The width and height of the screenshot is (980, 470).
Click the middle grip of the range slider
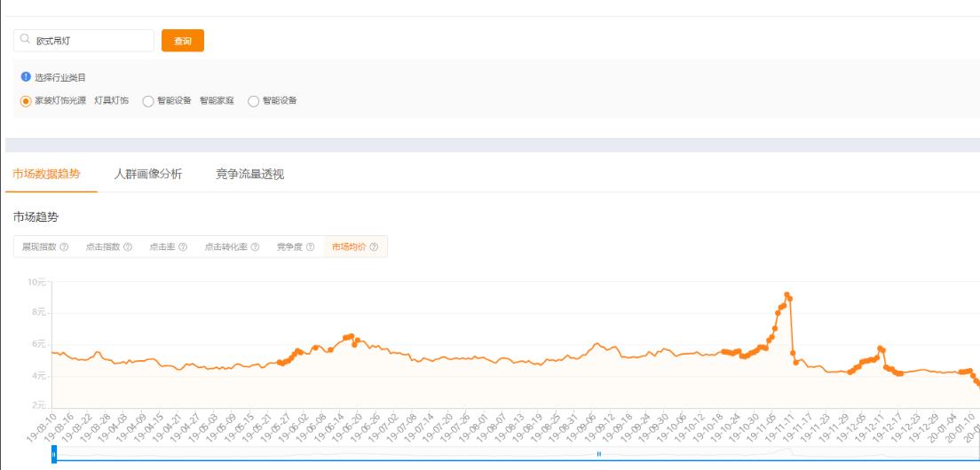pos(599,454)
